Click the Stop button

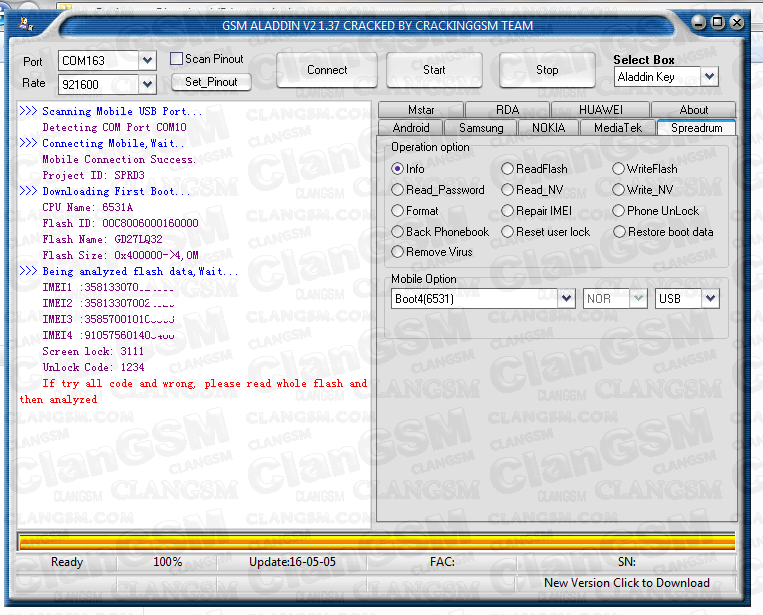pyautogui.click(x=547, y=70)
